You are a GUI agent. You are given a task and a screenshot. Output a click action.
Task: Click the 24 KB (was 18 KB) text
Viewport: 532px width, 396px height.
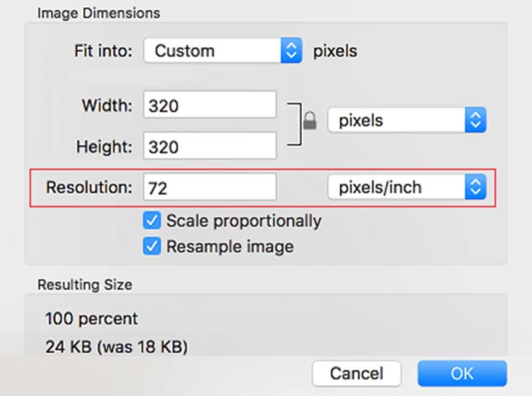(x=116, y=346)
